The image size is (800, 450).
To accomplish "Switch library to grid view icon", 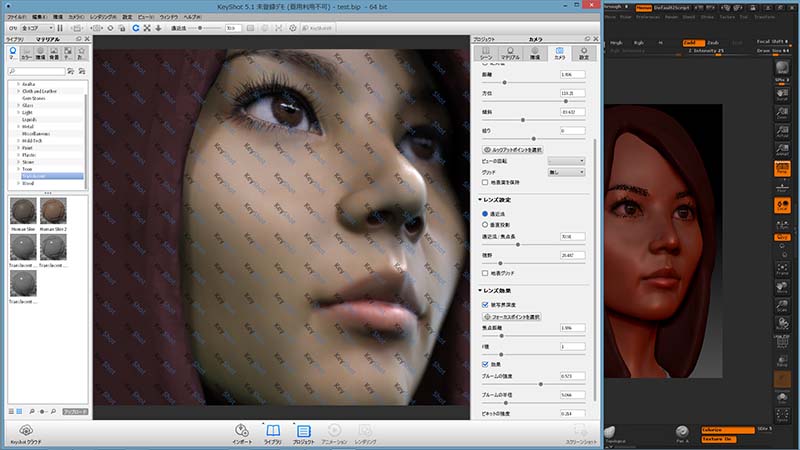I will pos(19,411).
